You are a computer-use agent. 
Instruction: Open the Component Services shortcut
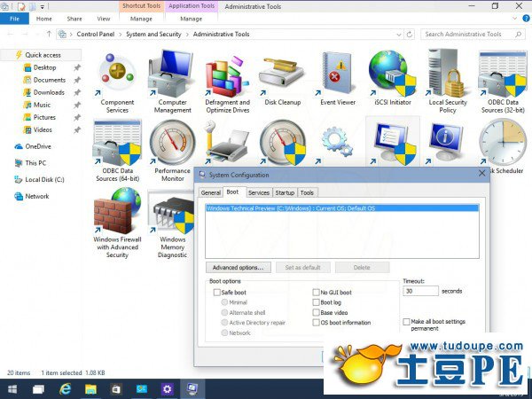click(x=117, y=82)
